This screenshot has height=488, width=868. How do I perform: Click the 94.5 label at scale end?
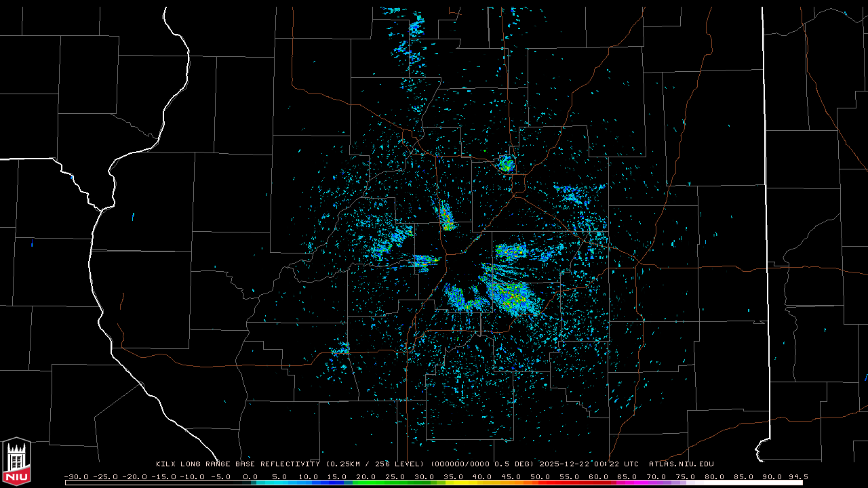coord(797,476)
